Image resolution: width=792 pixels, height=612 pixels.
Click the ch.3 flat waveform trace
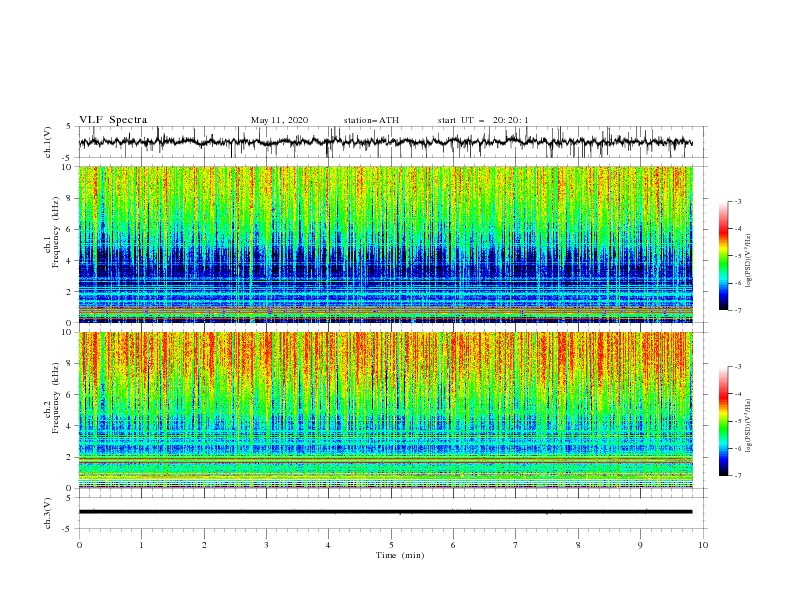385,512
